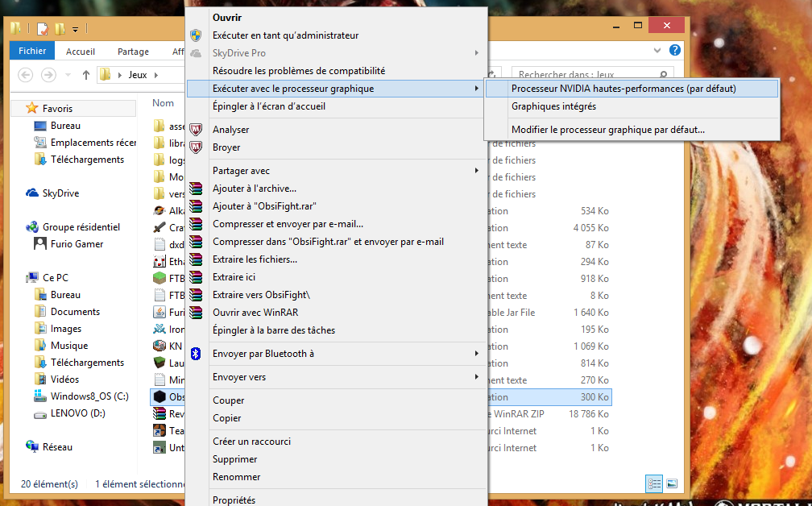812x506 pixels.
Task: Choose the 'Broyer' shred menu entry
Action: pos(337,147)
